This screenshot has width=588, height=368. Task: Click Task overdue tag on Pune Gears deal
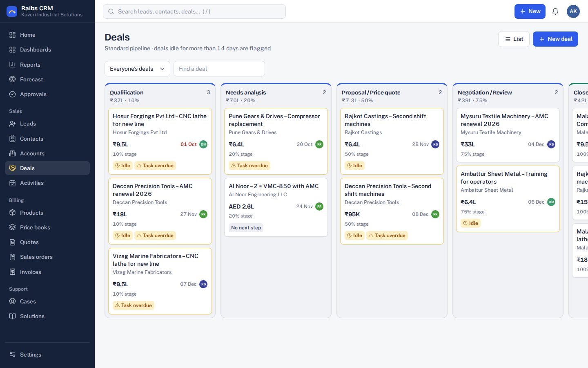coord(249,166)
